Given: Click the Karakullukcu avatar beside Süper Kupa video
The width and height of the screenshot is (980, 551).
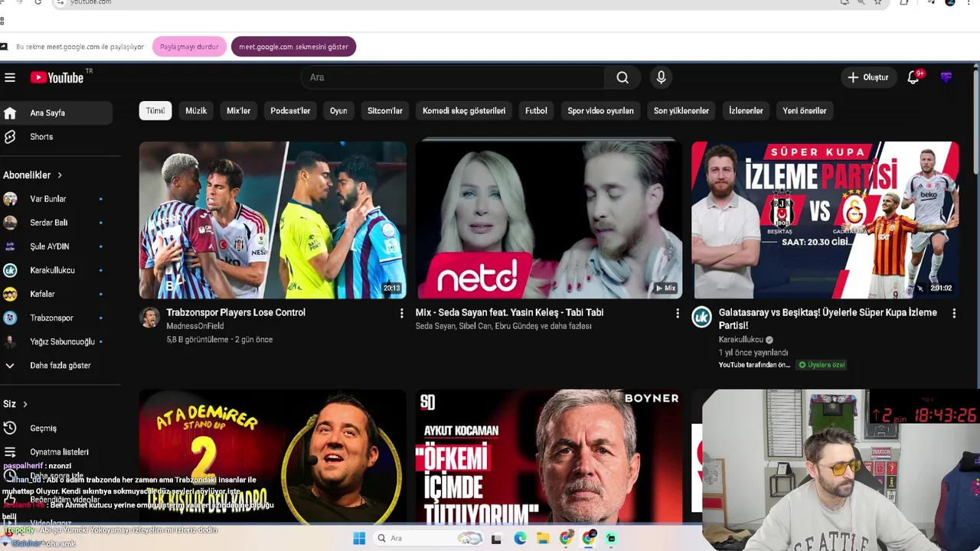Looking at the screenshot, I should point(701,317).
